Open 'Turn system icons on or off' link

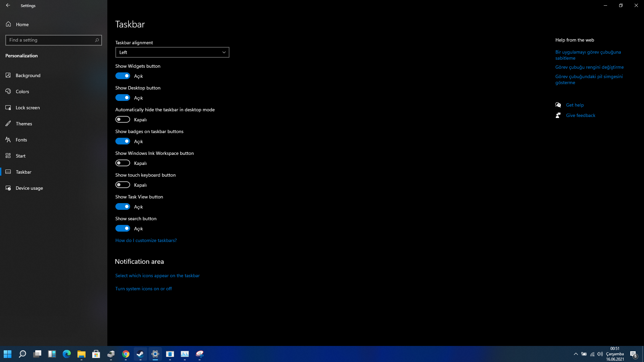pos(143,289)
